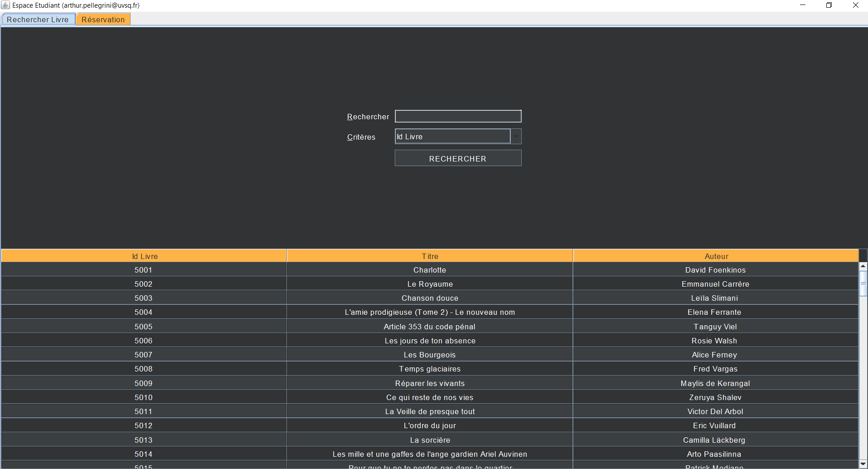Select the title La sorcière
The image size is (868, 469).
430,440
